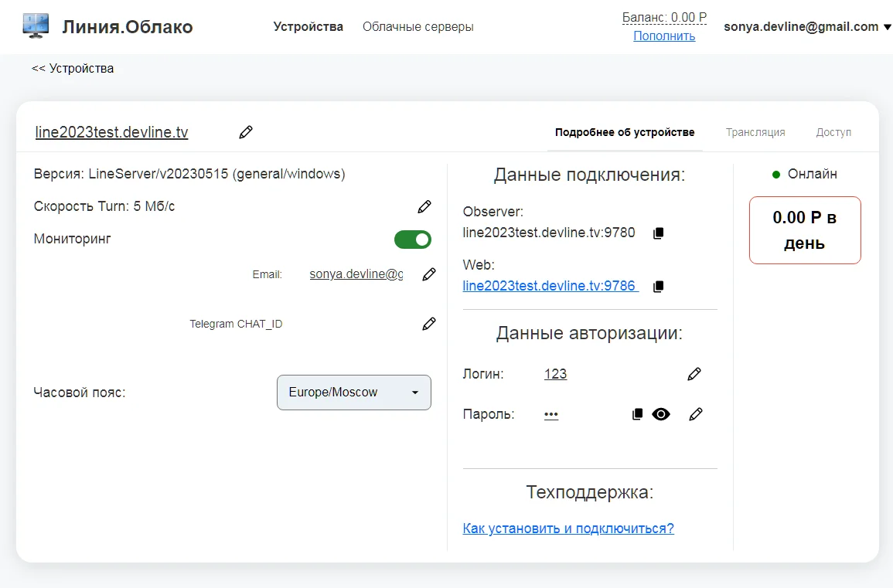Edit the Turn speed with pencil icon
The width and height of the screenshot is (893, 588).
[x=424, y=206]
